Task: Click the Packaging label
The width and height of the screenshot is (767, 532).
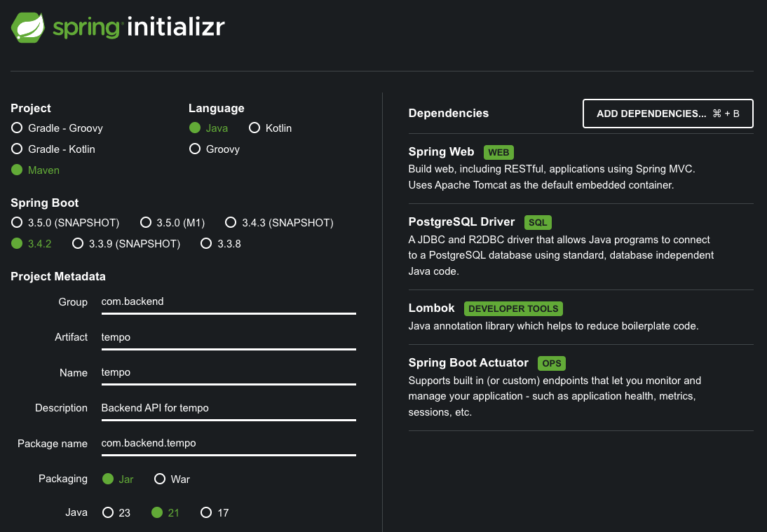Action: tap(63, 479)
